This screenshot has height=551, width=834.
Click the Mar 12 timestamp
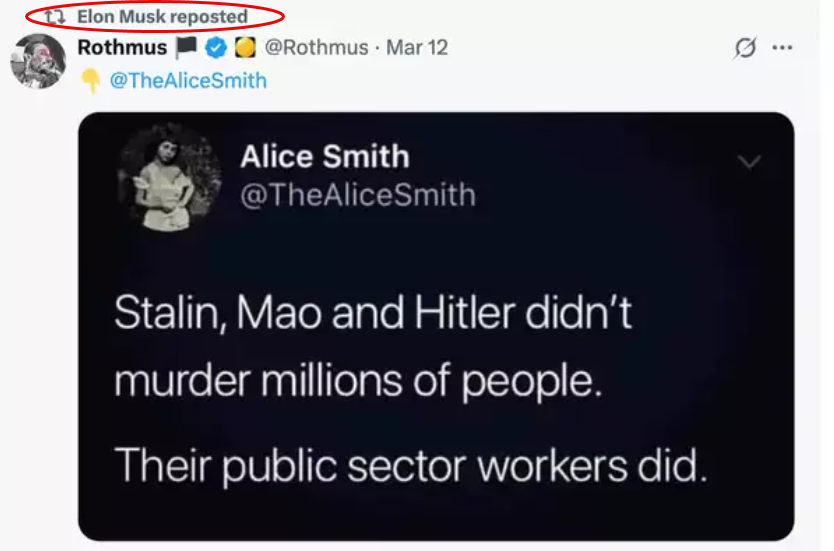pos(417,47)
